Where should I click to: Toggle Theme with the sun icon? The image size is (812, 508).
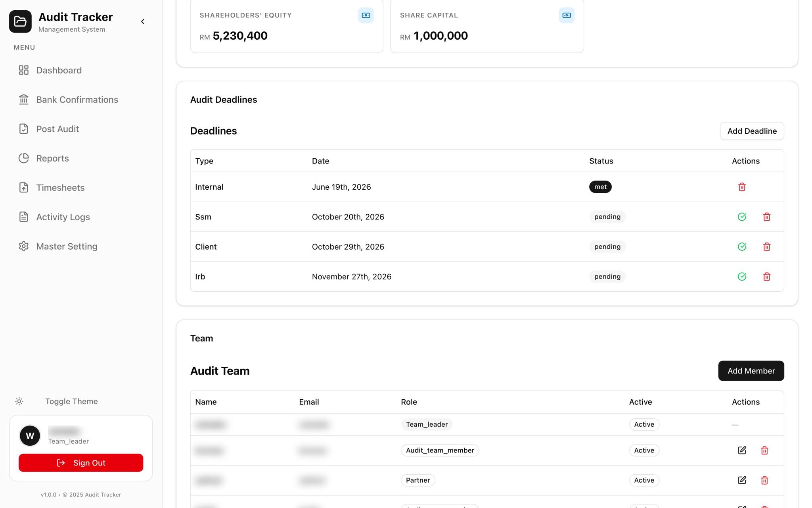click(x=19, y=401)
